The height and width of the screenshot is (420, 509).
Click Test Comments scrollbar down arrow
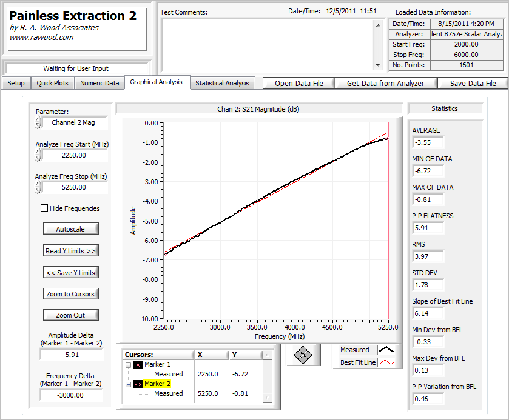[378, 65]
